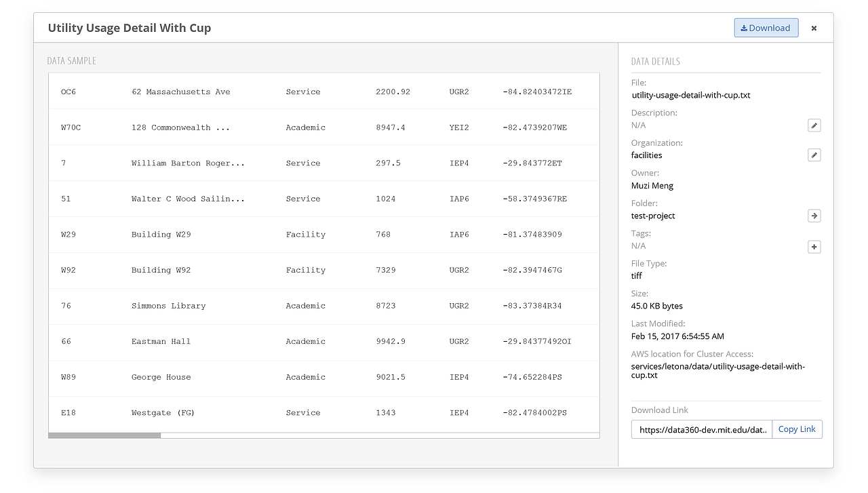Click value -74.652284PS

532,377
